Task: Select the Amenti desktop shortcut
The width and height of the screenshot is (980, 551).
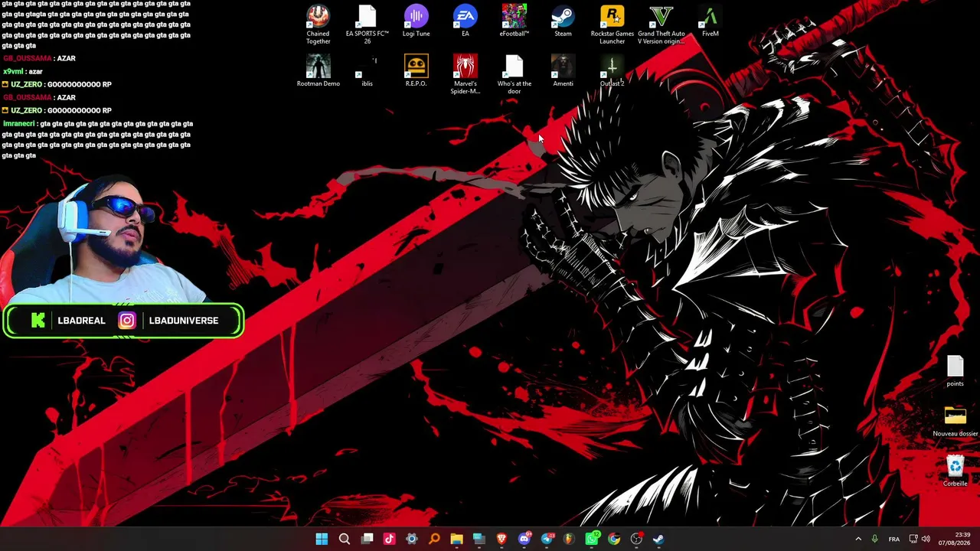Action: pos(563,70)
